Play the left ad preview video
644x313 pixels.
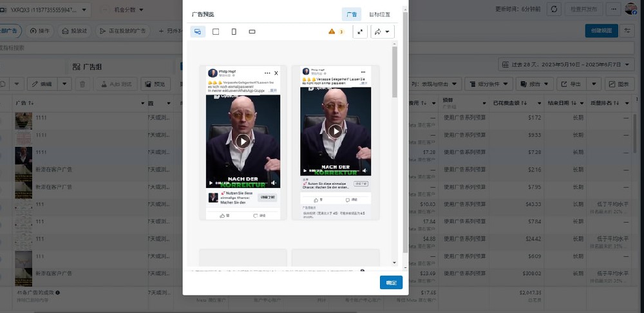click(x=243, y=141)
